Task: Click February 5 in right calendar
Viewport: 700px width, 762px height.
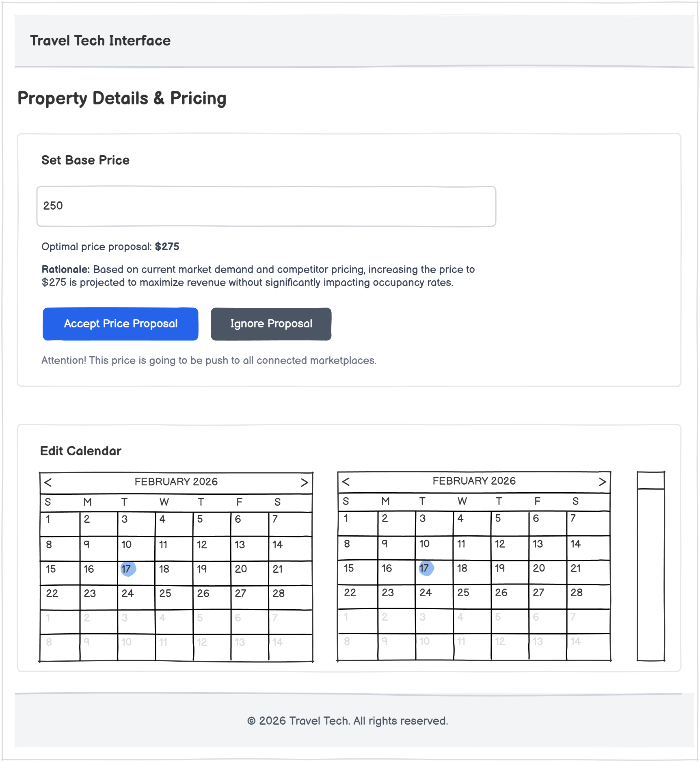Action: tap(510, 523)
